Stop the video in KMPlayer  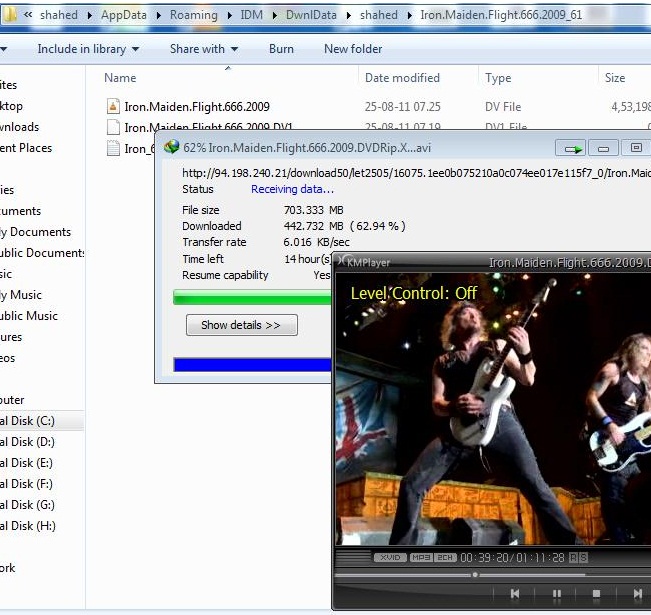tap(596, 594)
